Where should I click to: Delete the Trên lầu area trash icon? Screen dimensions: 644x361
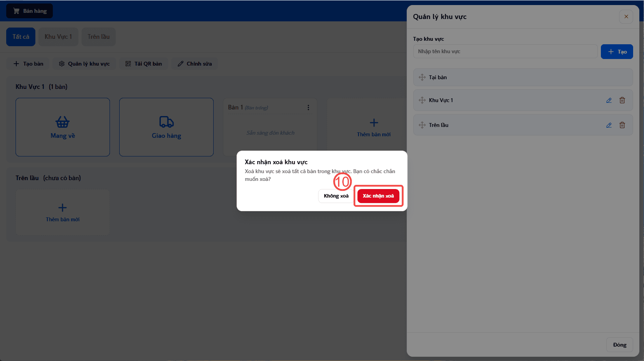pos(622,125)
